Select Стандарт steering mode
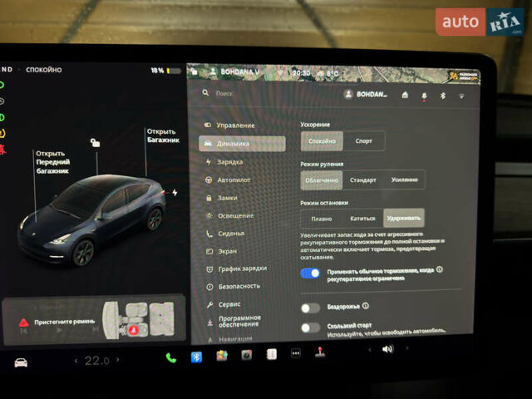Viewport: 532px width, 399px height. 363,180
